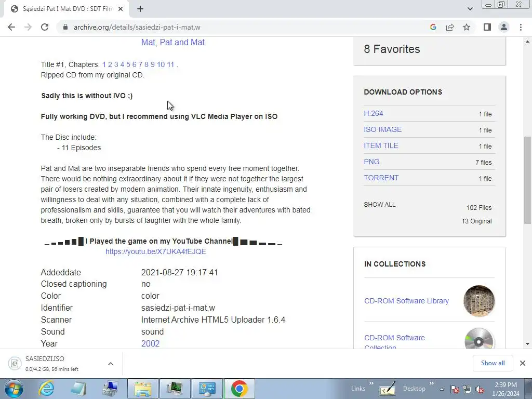This screenshot has width=532, height=399.
Task: Select the Sąsiedzi Pat I Mat DVD tab
Action: pyautogui.click(x=67, y=9)
